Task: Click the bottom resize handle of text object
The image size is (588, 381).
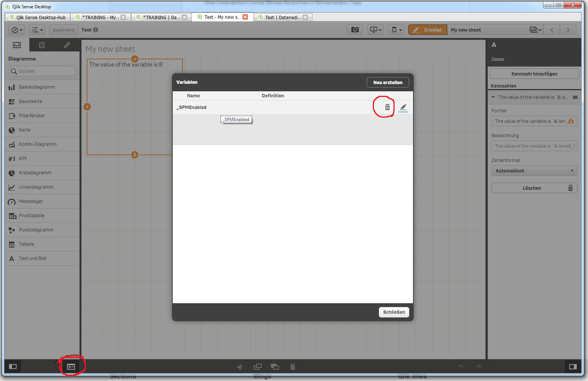Action: [135, 155]
